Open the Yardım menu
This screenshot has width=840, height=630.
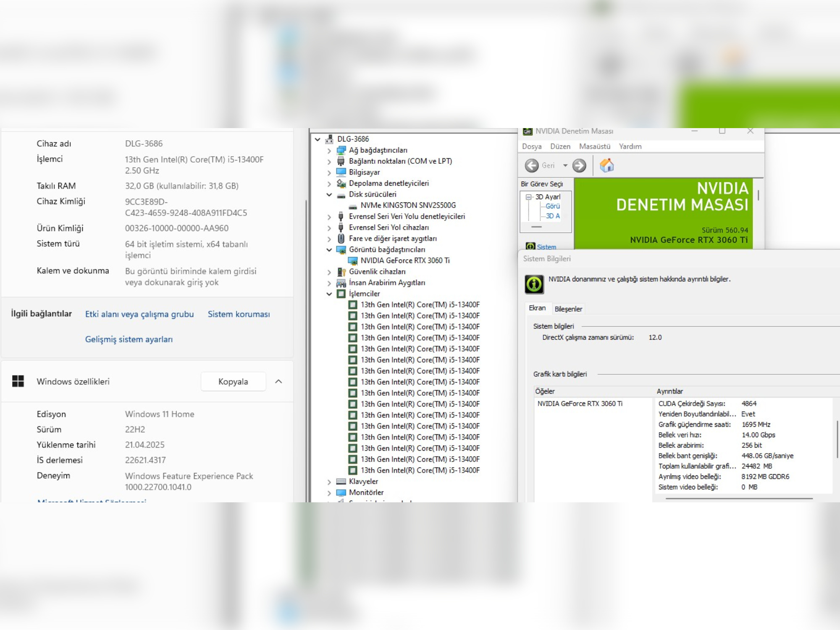pyautogui.click(x=630, y=147)
